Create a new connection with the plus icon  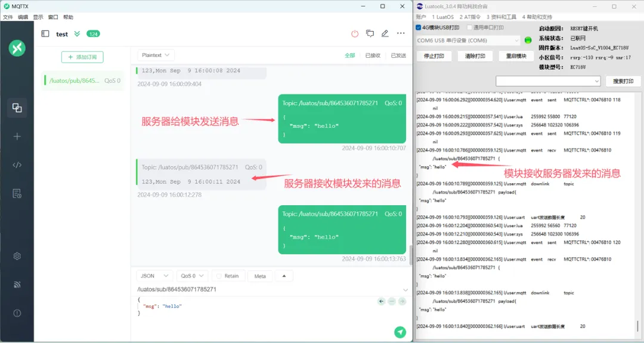(x=17, y=137)
